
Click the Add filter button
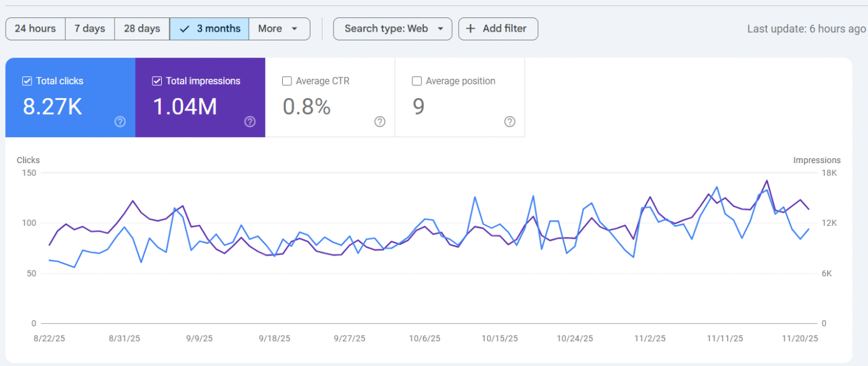pos(498,29)
